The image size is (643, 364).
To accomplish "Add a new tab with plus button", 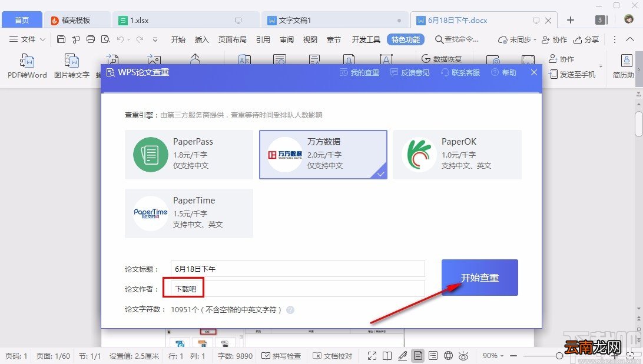I will [571, 20].
